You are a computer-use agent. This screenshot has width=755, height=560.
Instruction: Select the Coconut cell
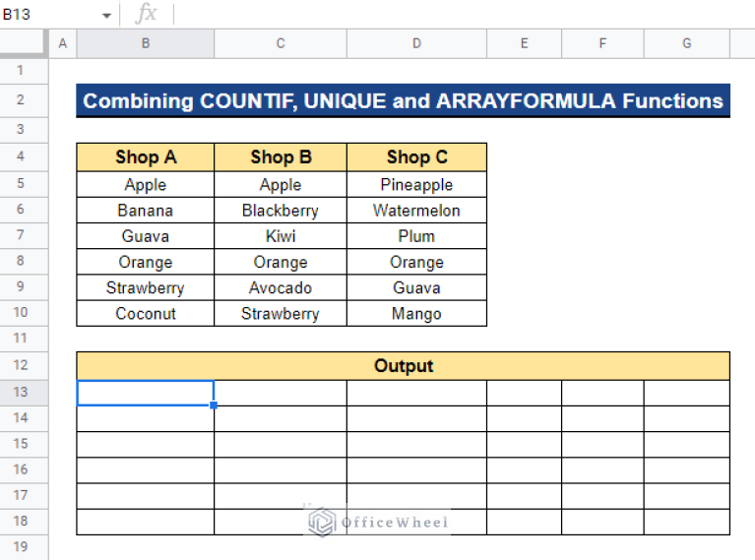pyautogui.click(x=146, y=314)
